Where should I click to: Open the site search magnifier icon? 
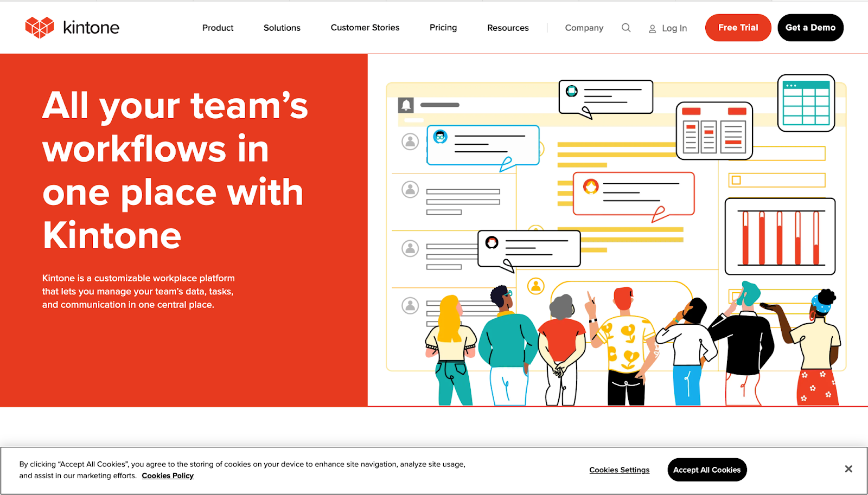coord(626,28)
